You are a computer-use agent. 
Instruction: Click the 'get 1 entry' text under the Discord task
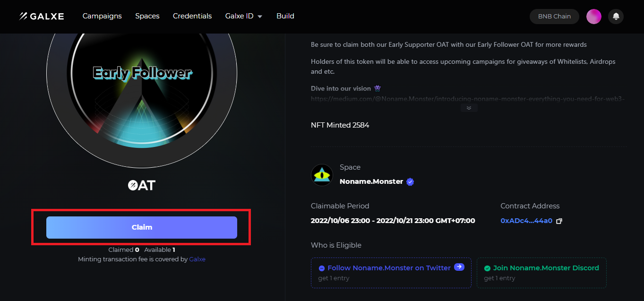[x=500, y=278]
